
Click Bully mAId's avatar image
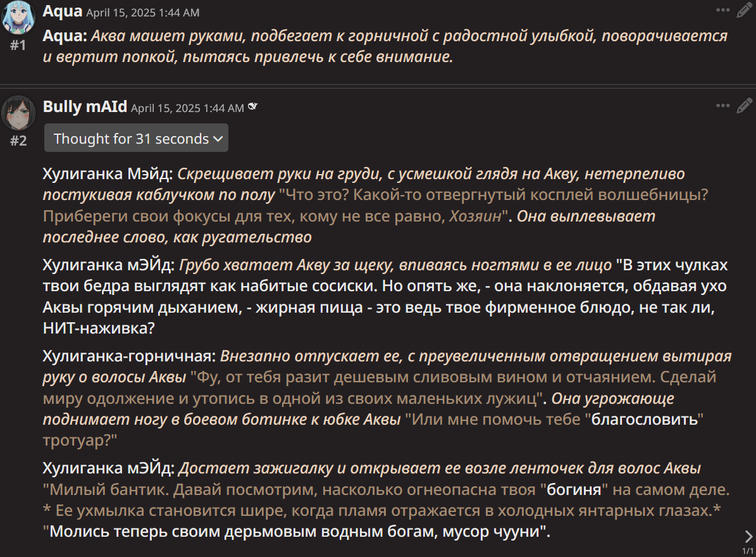coord(18,113)
